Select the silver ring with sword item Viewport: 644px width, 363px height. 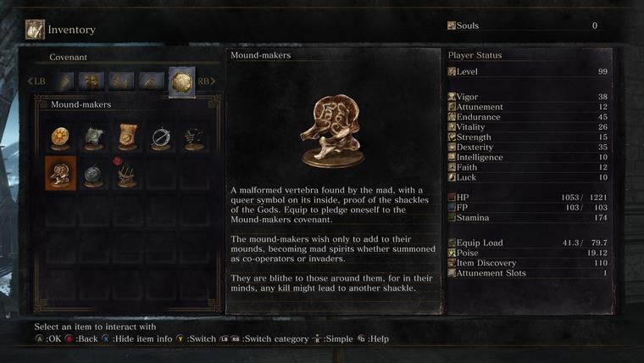tap(161, 137)
